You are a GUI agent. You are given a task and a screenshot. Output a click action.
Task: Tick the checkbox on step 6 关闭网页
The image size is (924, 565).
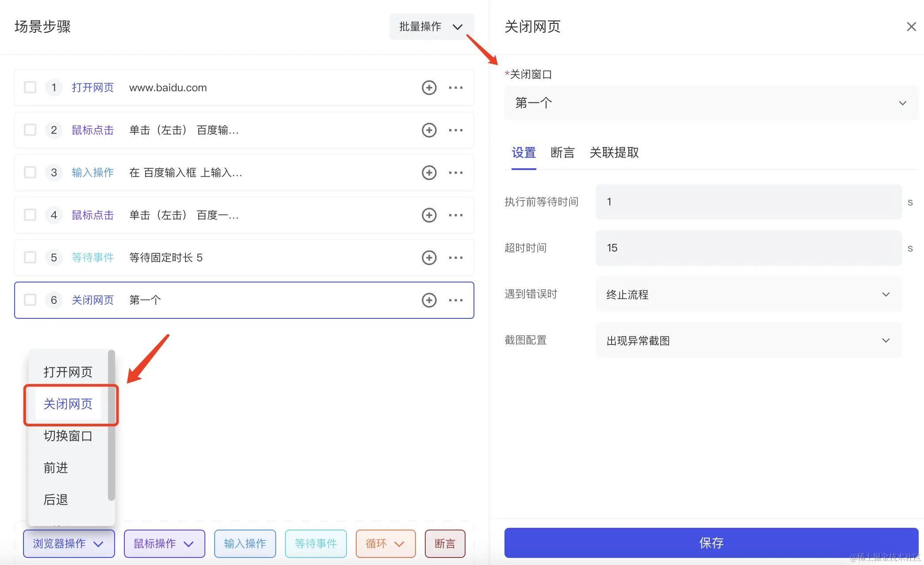pyautogui.click(x=30, y=300)
